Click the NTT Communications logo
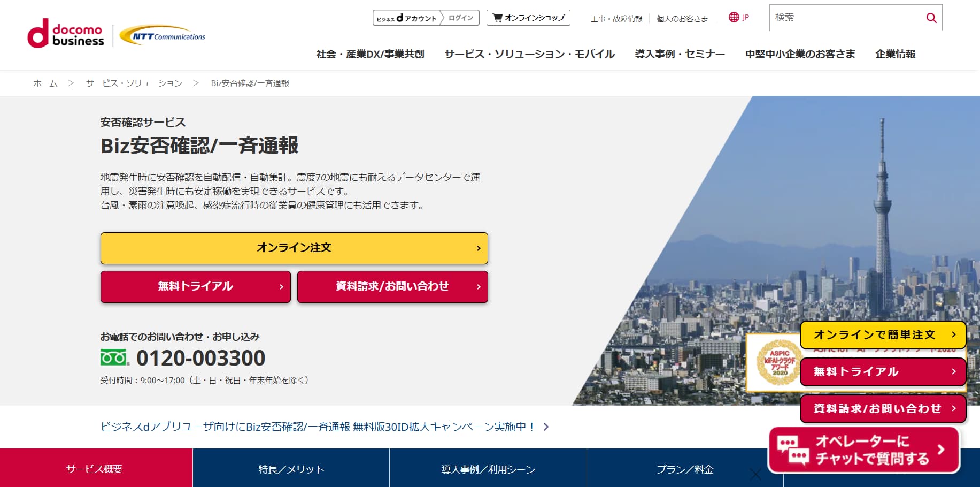The width and height of the screenshot is (980, 487). click(163, 36)
